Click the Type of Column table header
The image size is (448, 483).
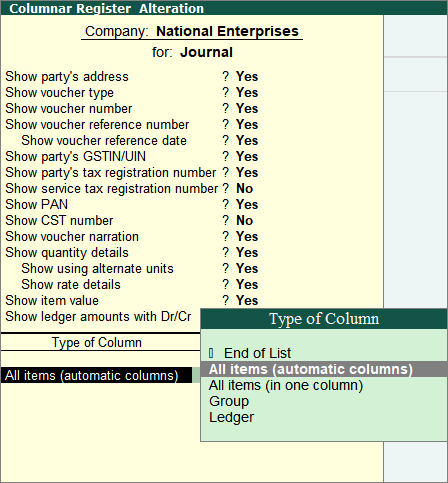97,342
